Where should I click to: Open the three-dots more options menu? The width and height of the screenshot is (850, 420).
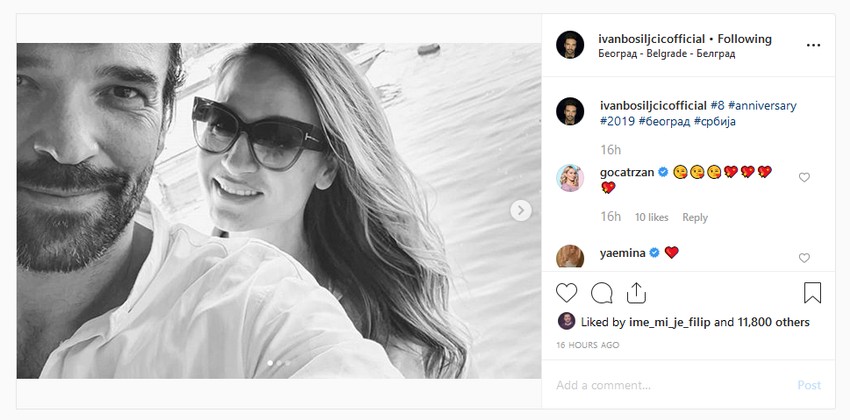(x=813, y=45)
